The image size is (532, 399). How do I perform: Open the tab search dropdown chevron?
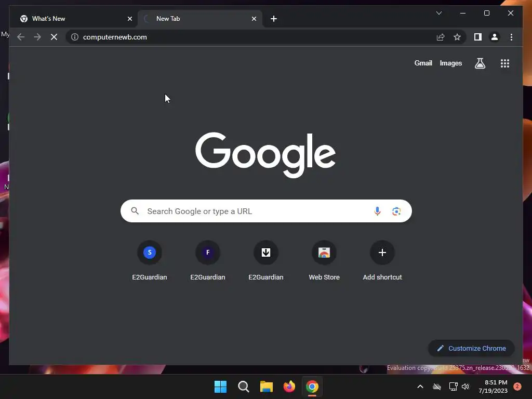click(438, 13)
